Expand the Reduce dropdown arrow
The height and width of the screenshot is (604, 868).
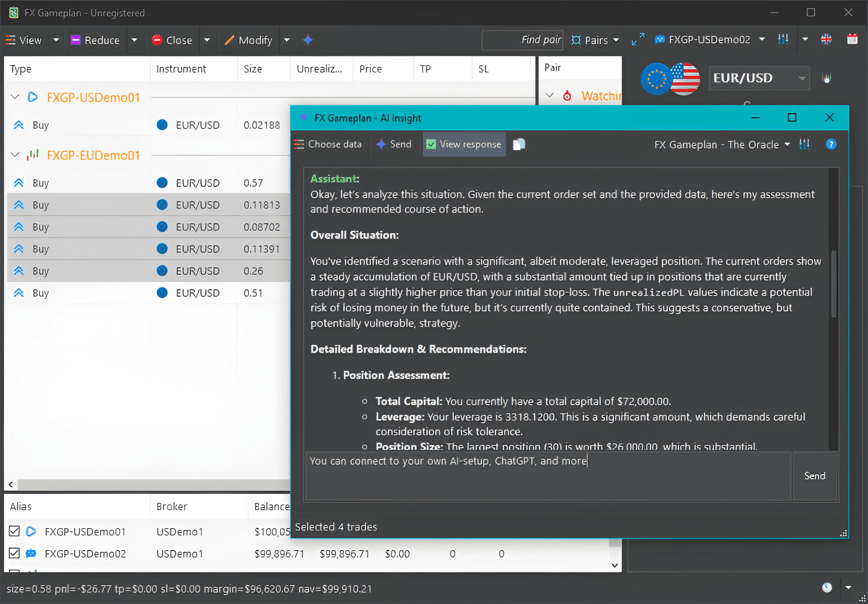pos(134,40)
